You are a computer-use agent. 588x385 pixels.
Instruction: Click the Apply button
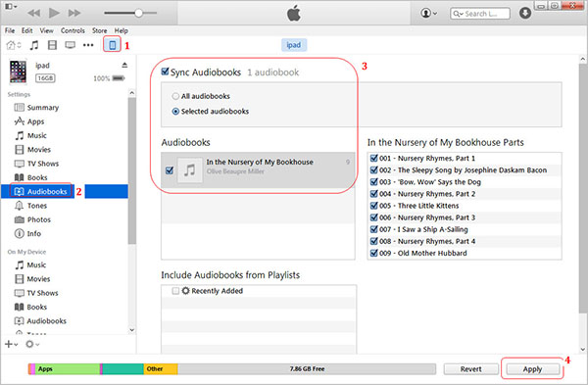tap(532, 369)
